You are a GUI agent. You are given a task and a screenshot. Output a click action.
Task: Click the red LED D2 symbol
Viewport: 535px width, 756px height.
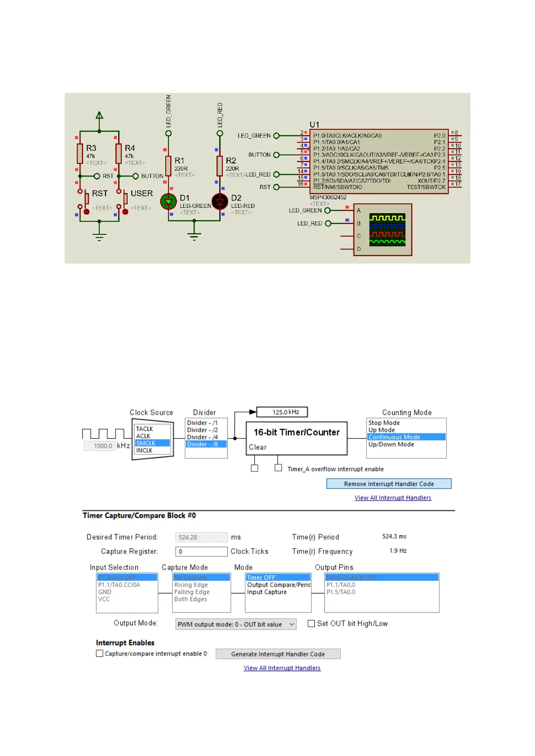[220, 202]
